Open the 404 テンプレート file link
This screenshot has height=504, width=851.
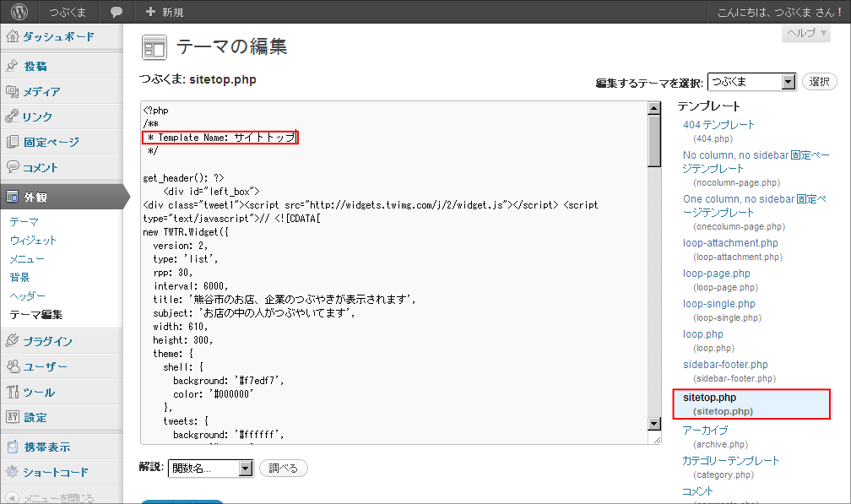718,124
